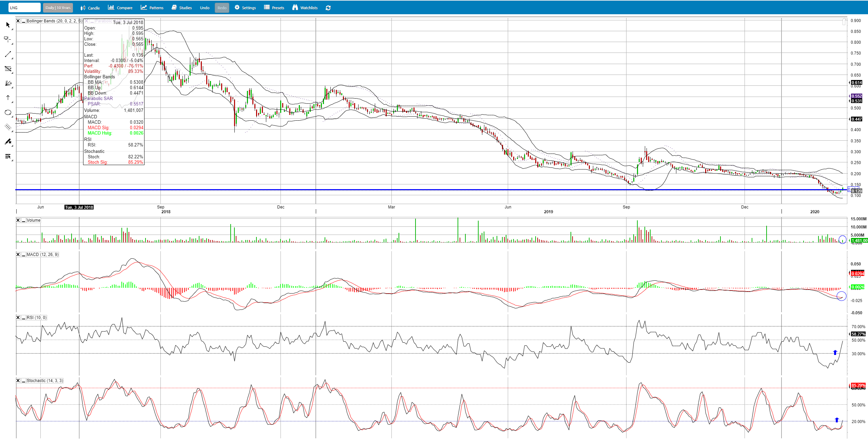The height and width of the screenshot is (440, 868).
Task: Click the red 85.29% Stochastic axis tag
Action: click(x=858, y=386)
